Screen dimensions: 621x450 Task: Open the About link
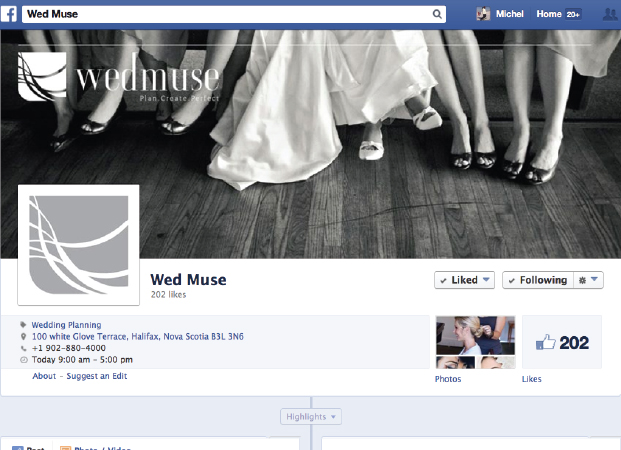[x=44, y=376]
